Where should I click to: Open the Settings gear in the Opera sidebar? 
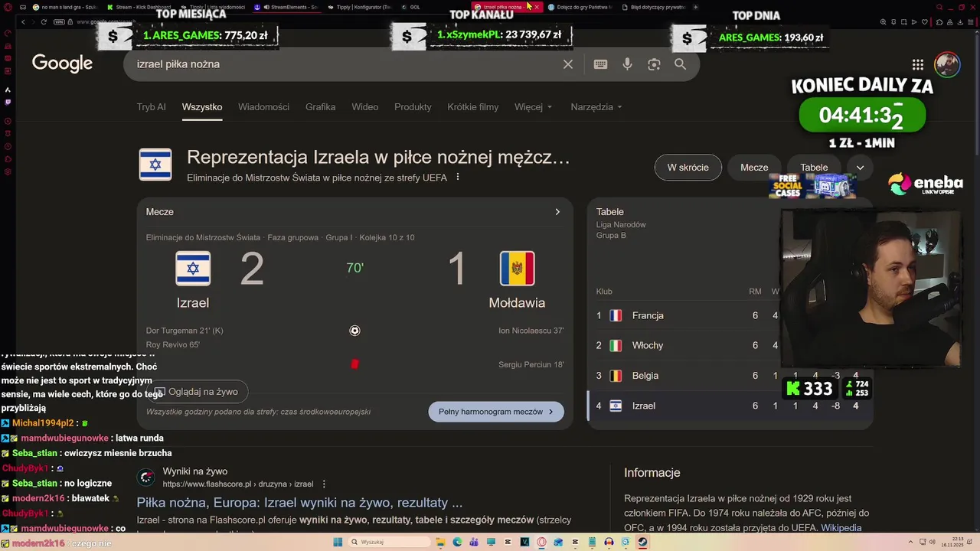click(8, 171)
